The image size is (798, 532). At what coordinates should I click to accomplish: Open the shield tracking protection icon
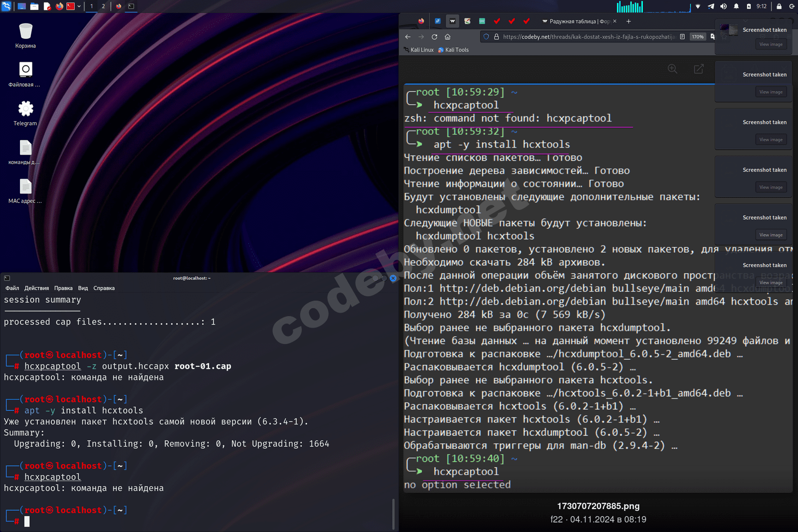click(x=485, y=36)
